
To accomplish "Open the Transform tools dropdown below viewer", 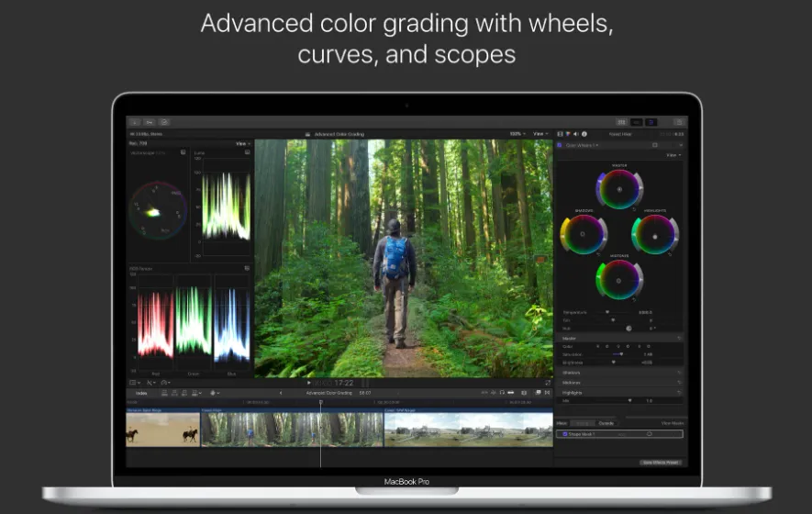I will pos(135,383).
